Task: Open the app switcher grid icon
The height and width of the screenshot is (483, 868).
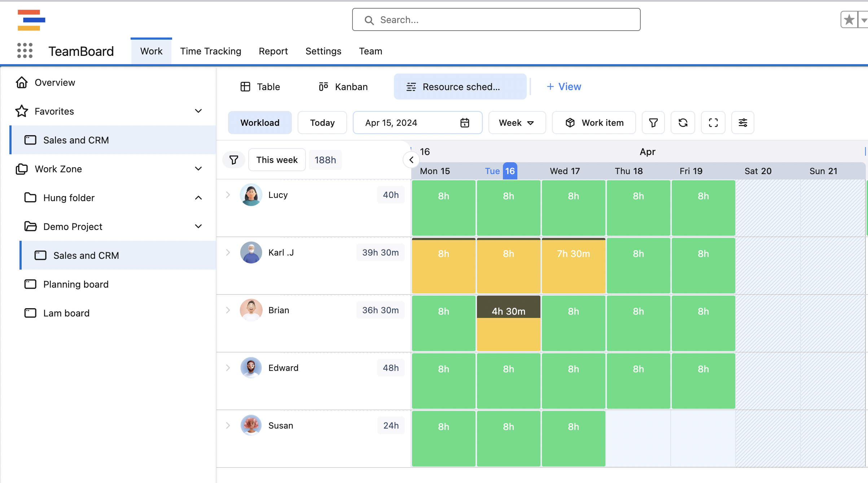Action: pos(25,50)
